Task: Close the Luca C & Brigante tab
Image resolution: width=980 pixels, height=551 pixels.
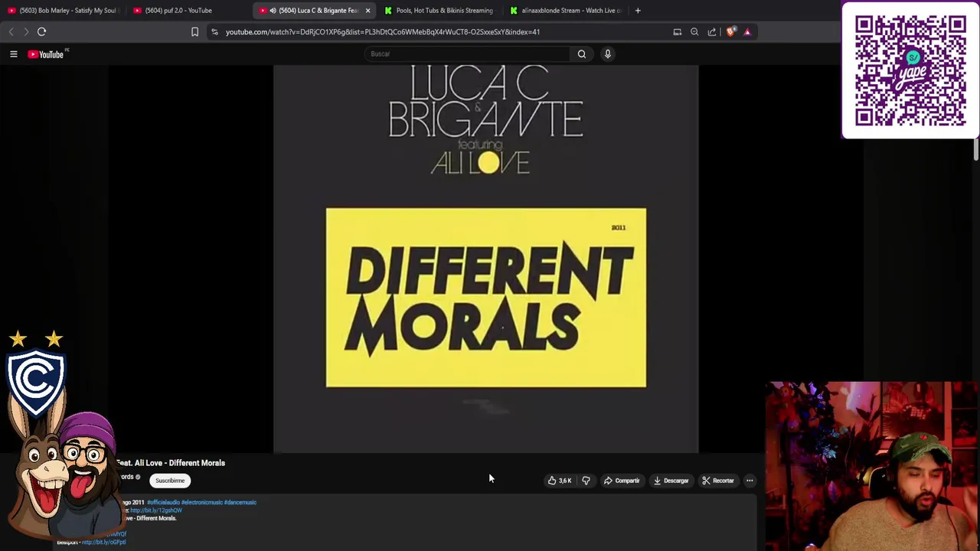Action: (x=367, y=10)
